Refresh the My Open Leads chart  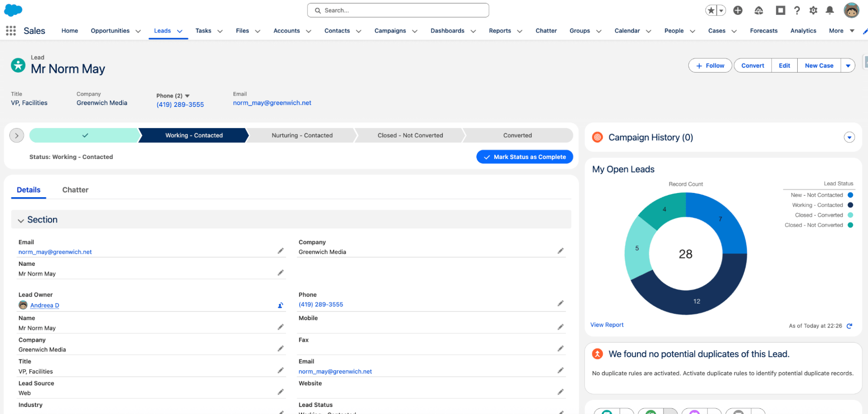[849, 326]
